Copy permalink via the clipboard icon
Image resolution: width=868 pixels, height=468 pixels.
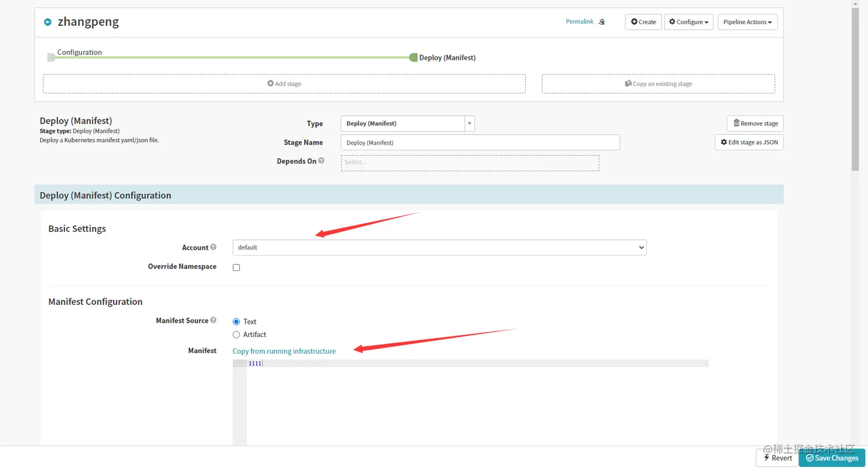pos(602,22)
